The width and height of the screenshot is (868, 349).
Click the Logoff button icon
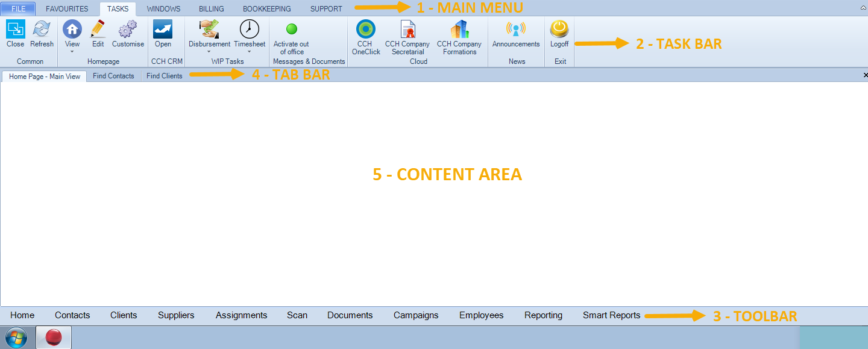[x=559, y=29]
